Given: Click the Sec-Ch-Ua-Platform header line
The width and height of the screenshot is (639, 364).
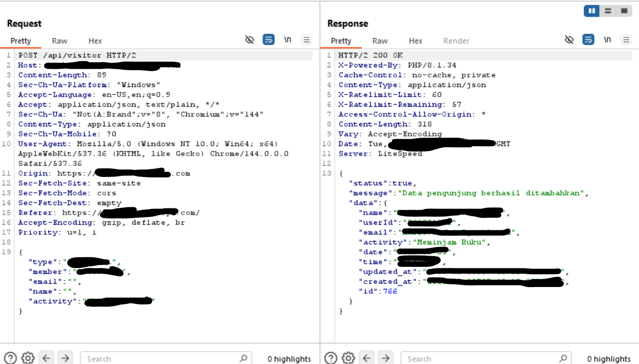Looking at the screenshot, I should click(89, 85).
